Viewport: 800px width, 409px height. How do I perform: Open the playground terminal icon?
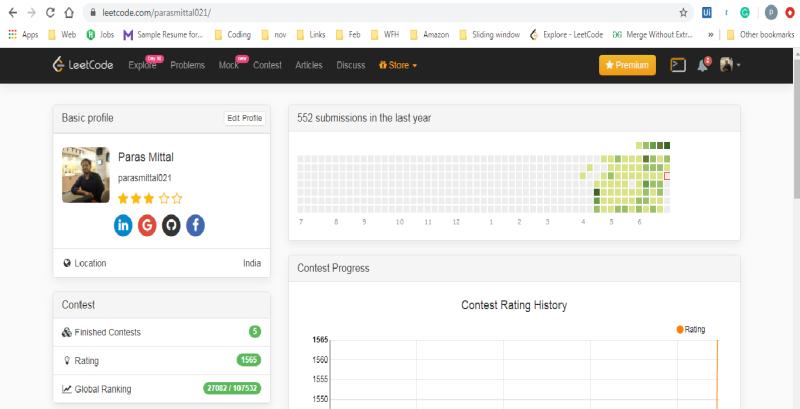pyautogui.click(x=678, y=65)
